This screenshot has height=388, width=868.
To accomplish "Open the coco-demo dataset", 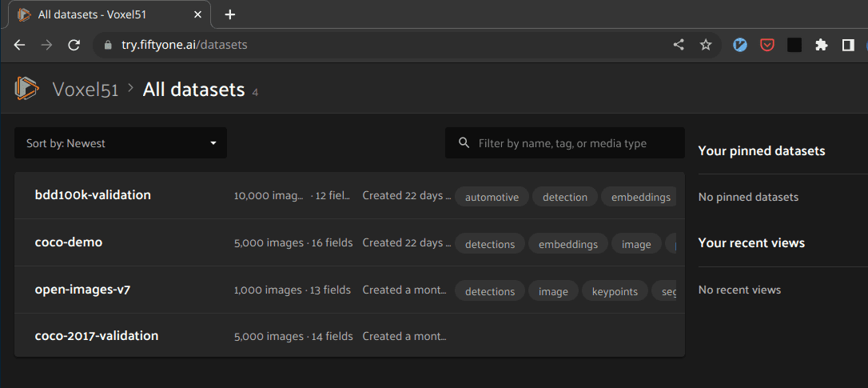I will coord(69,242).
